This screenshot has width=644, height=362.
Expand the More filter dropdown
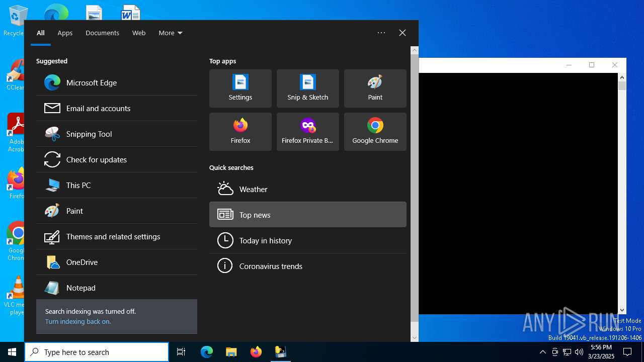pyautogui.click(x=171, y=33)
